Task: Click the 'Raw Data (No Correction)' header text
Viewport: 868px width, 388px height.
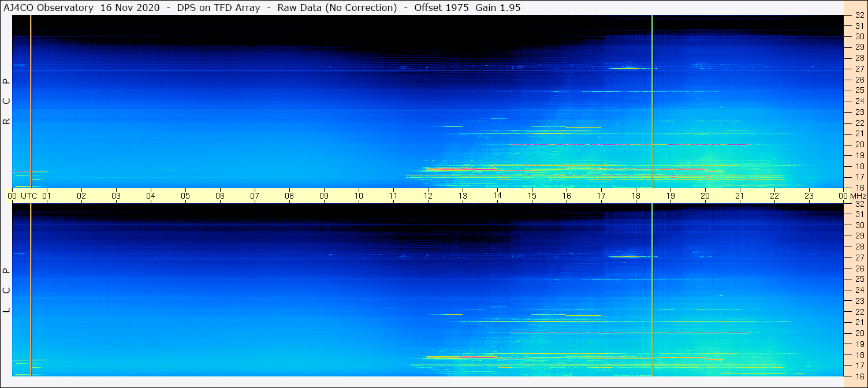Action: (x=337, y=8)
